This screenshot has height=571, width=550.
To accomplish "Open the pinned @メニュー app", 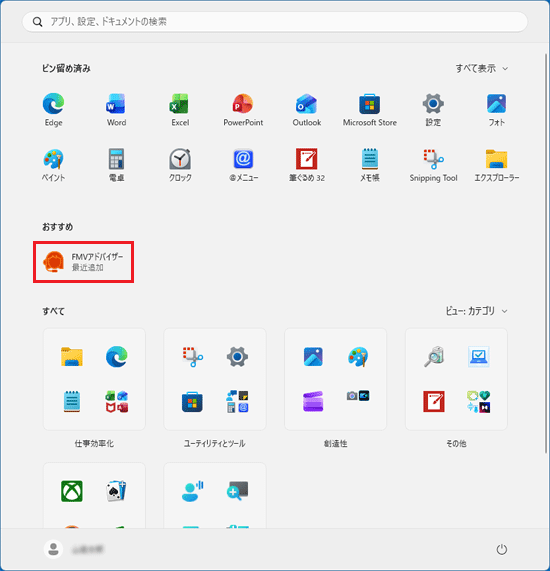I will point(243,165).
